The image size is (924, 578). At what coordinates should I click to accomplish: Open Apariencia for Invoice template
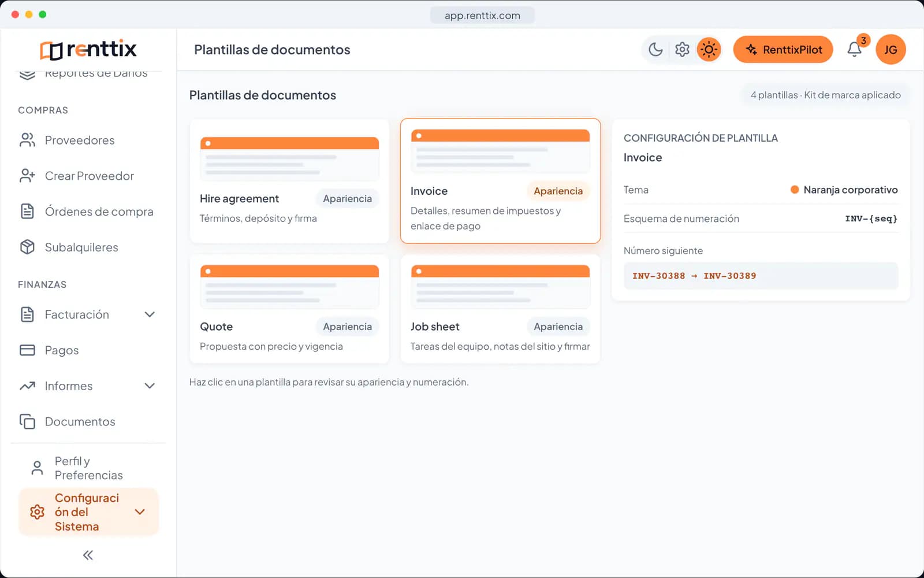tap(558, 191)
